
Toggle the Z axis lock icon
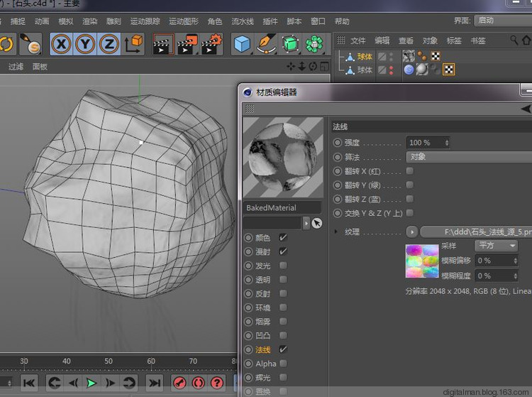pos(109,44)
